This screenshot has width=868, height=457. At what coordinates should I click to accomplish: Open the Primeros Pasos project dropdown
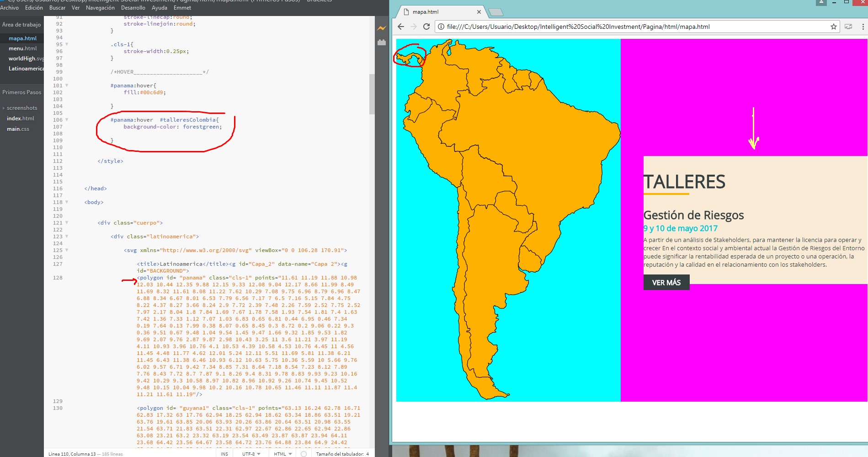click(x=22, y=92)
